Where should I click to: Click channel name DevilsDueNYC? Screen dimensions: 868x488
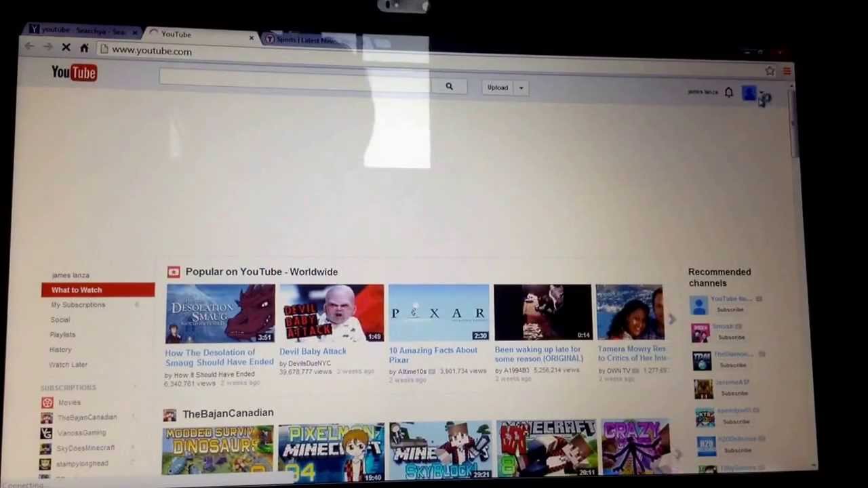[x=309, y=363]
